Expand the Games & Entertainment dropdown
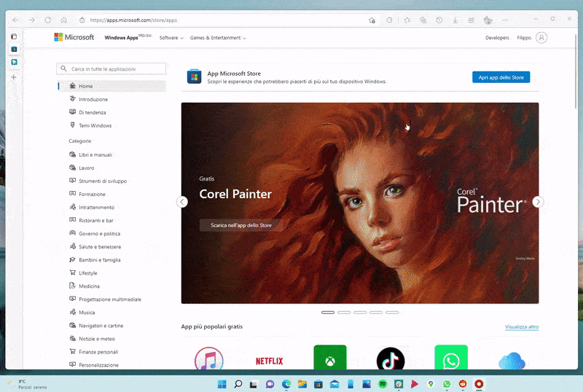 coord(218,38)
